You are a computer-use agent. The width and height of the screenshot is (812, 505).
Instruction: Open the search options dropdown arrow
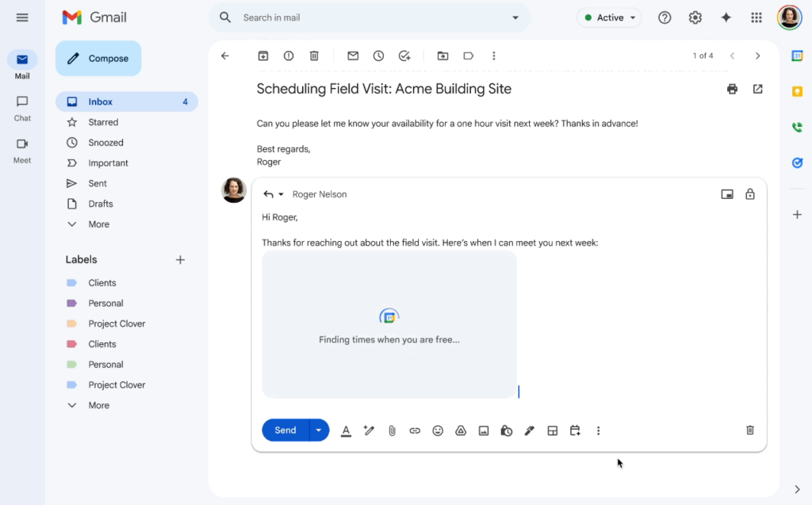(x=515, y=17)
